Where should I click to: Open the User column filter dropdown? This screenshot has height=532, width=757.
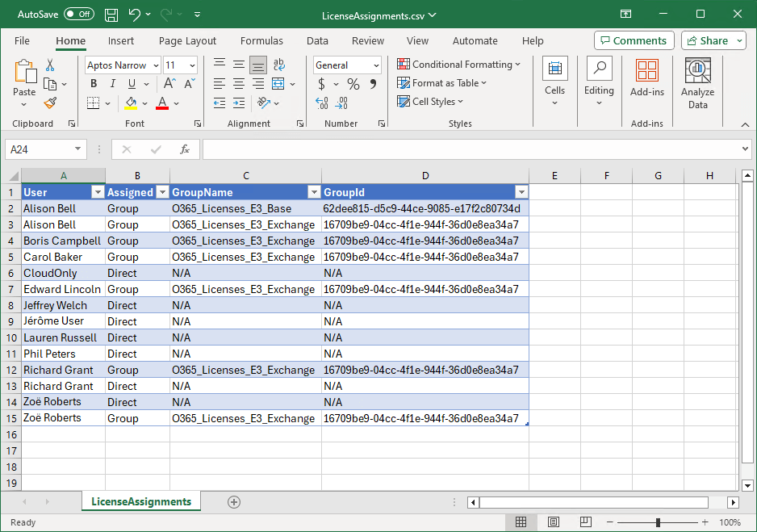point(98,192)
